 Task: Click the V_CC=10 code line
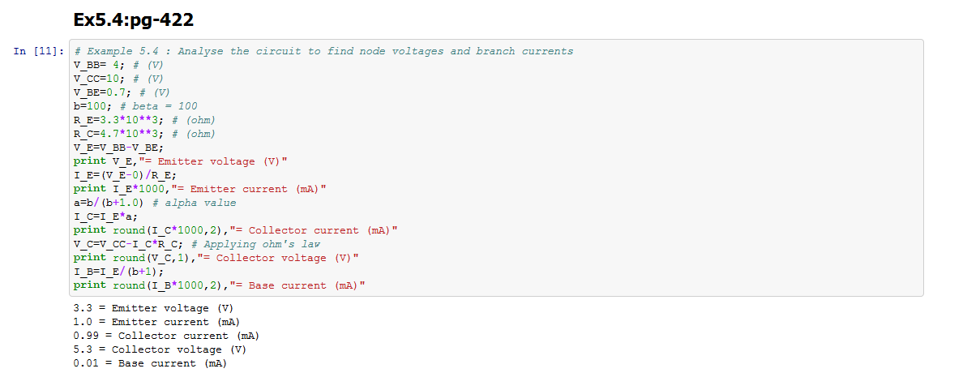tap(118, 79)
